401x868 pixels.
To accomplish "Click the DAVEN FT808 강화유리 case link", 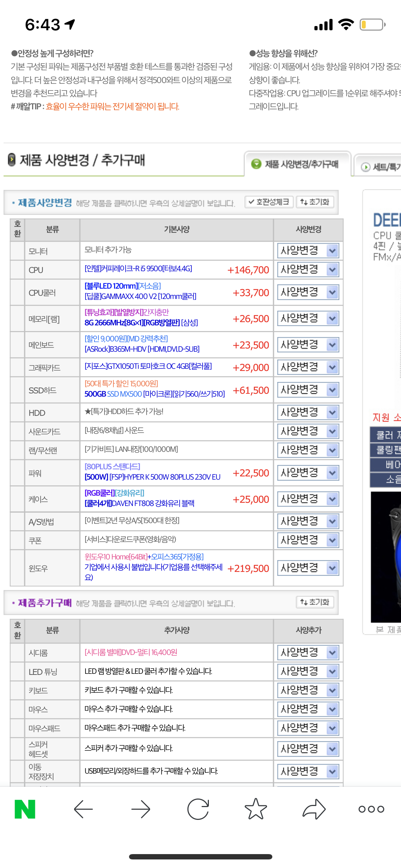I will point(139,503).
